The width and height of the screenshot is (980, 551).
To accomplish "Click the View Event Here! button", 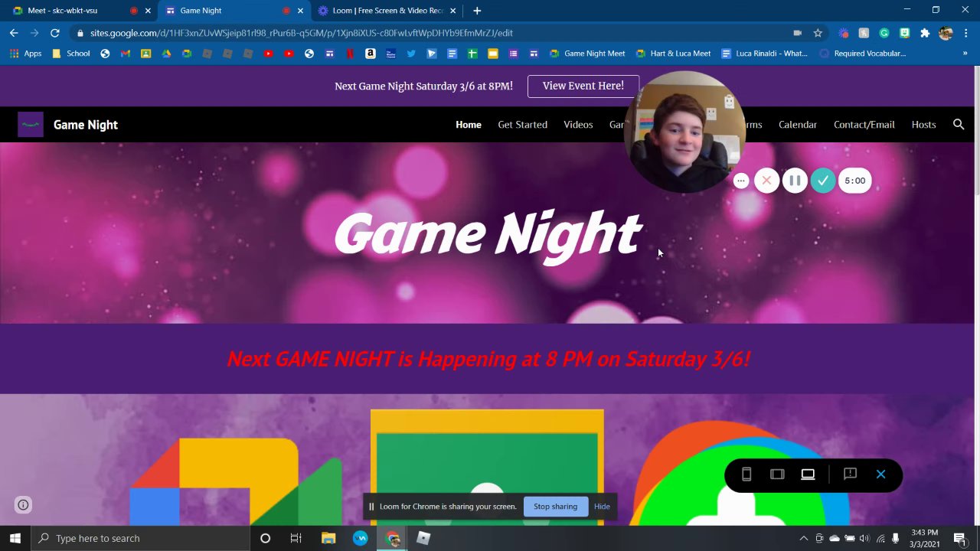I will [583, 86].
